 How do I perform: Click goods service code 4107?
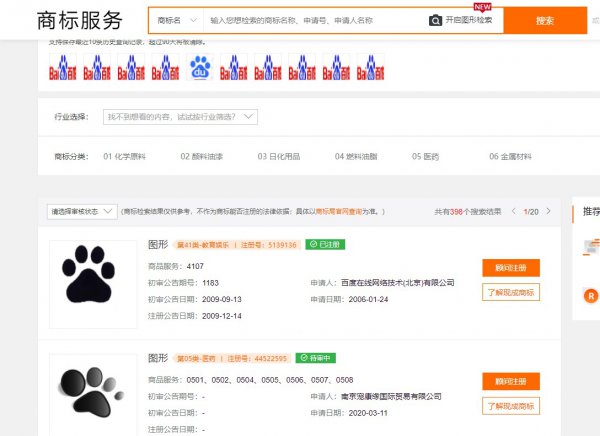(195, 266)
